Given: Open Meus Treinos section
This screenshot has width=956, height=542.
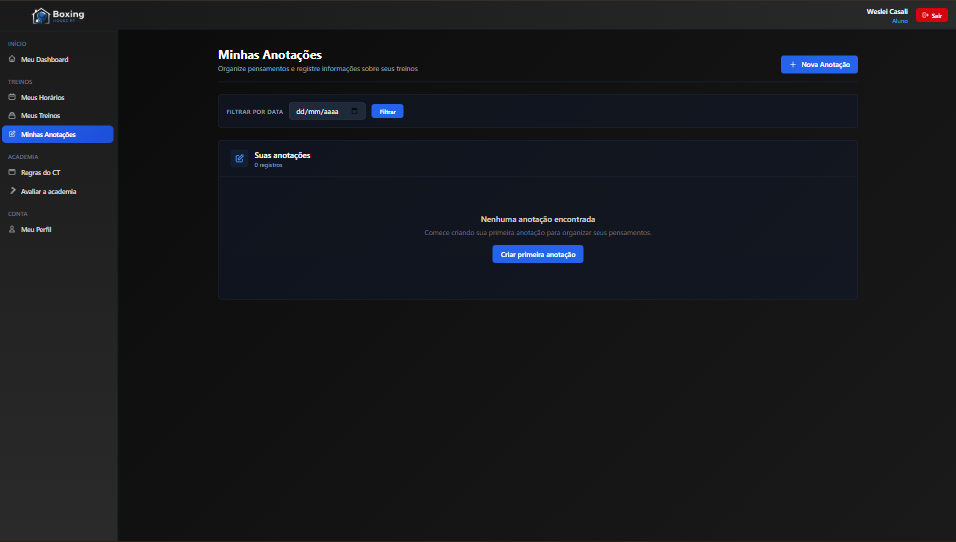Looking at the screenshot, I should pyautogui.click(x=58, y=115).
